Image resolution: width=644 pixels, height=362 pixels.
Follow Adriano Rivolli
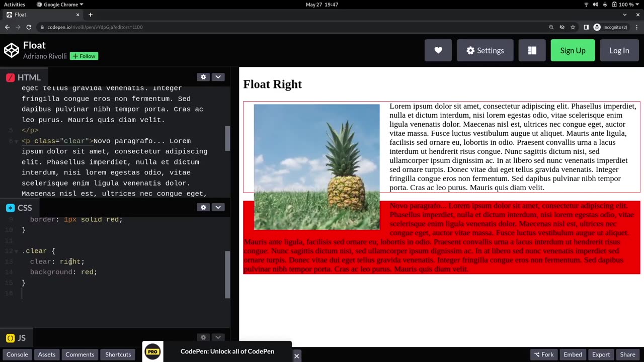tap(84, 56)
